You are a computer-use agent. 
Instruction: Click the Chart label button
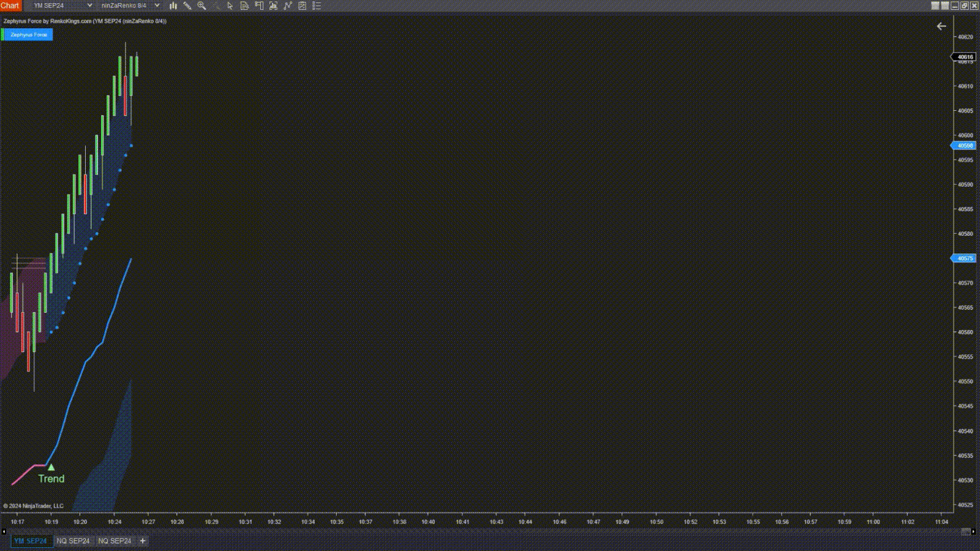coord(10,6)
